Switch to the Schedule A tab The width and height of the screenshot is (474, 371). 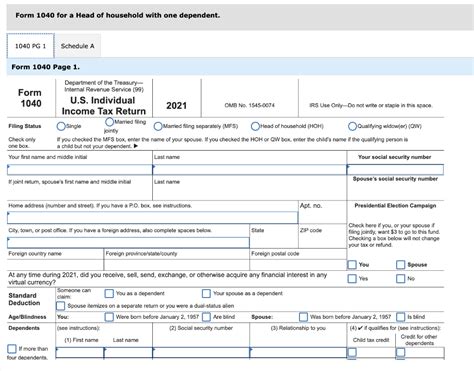click(77, 46)
